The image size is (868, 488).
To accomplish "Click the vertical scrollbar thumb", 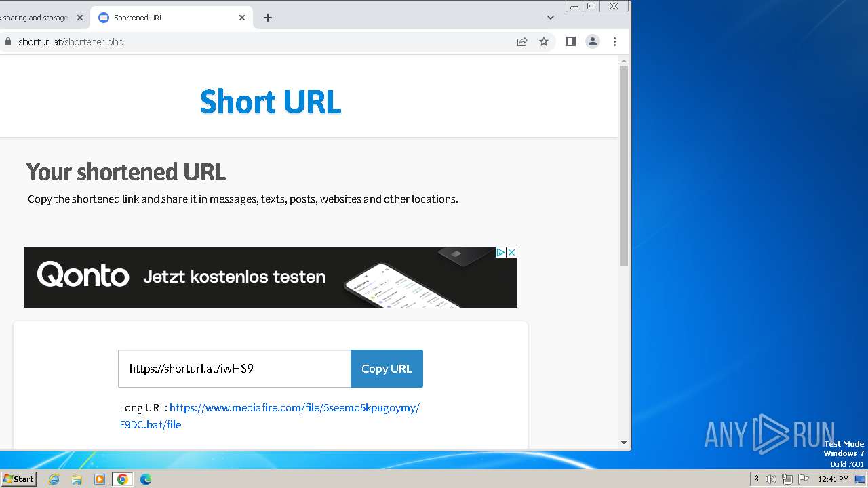I will (624, 165).
